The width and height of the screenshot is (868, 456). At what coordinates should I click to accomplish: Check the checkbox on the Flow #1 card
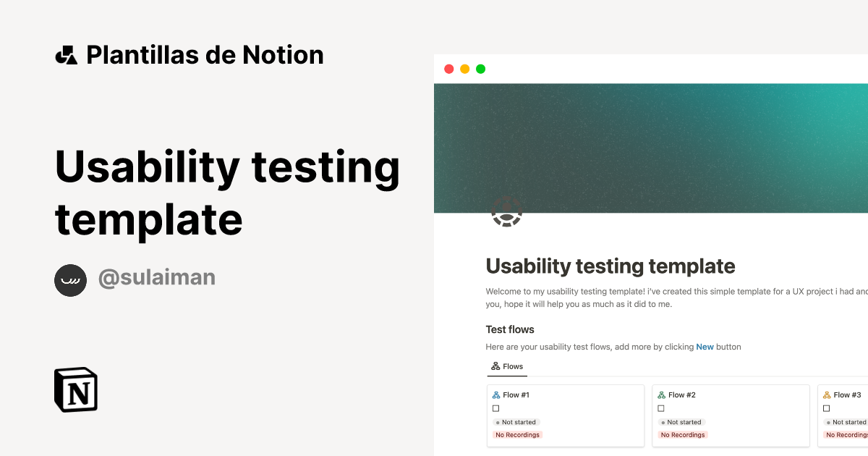495,408
